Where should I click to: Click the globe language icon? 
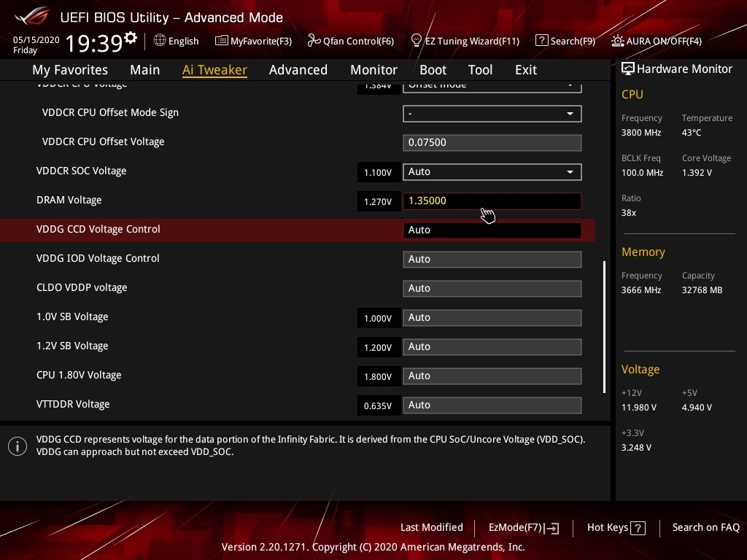(x=160, y=41)
